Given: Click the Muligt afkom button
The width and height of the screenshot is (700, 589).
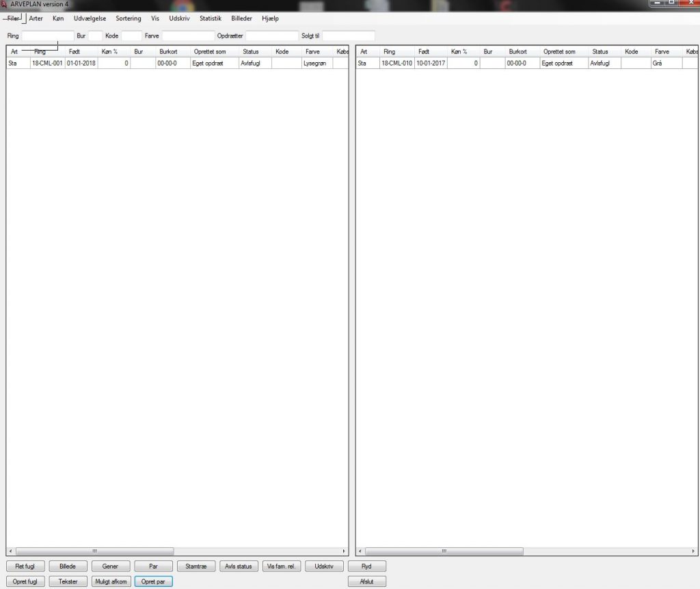Looking at the screenshot, I should (x=110, y=581).
